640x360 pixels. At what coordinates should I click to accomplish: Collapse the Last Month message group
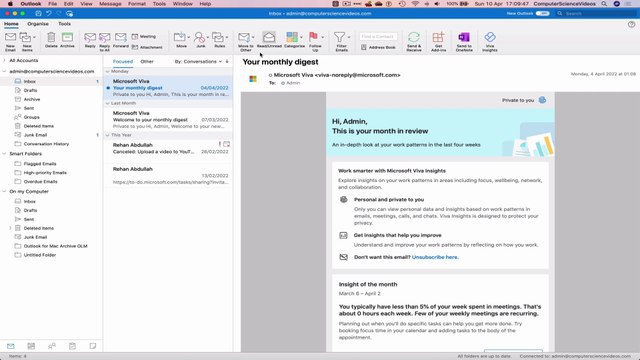coord(107,103)
